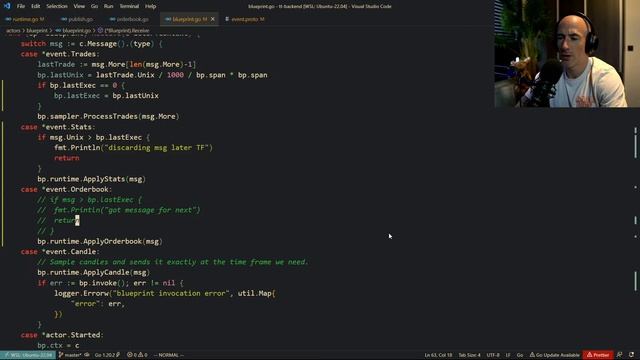The width and height of the screenshot is (640, 360).
Task: Open the Selection menu
Action: [x=57, y=6]
